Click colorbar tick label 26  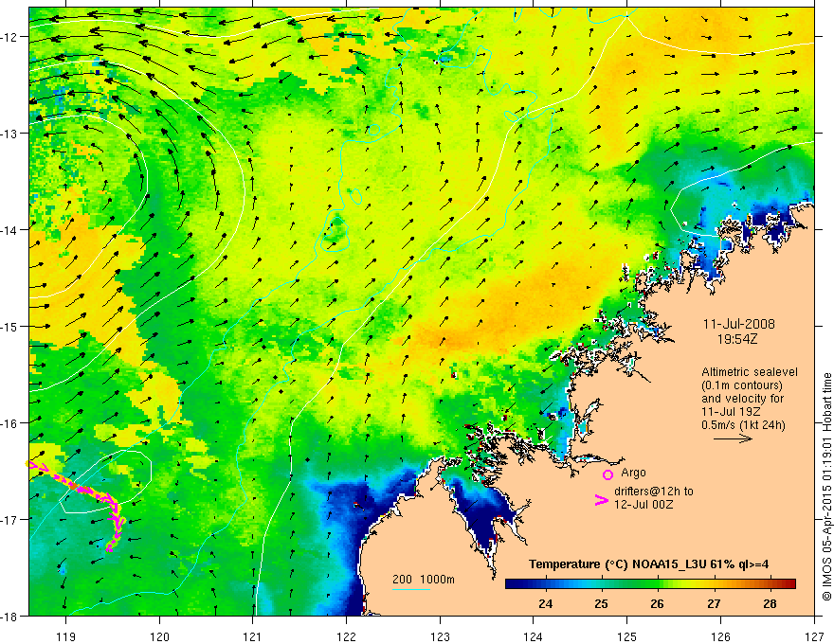pyautogui.click(x=658, y=603)
